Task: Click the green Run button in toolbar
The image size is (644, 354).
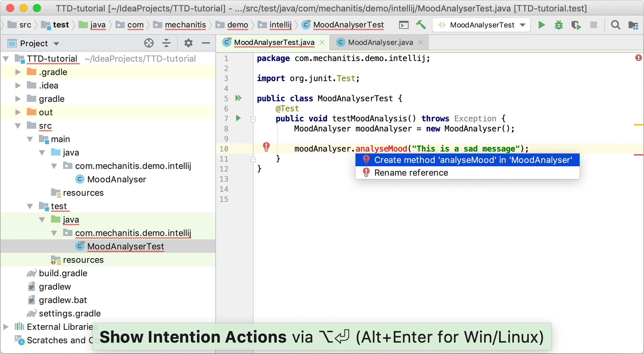Action: [541, 25]
